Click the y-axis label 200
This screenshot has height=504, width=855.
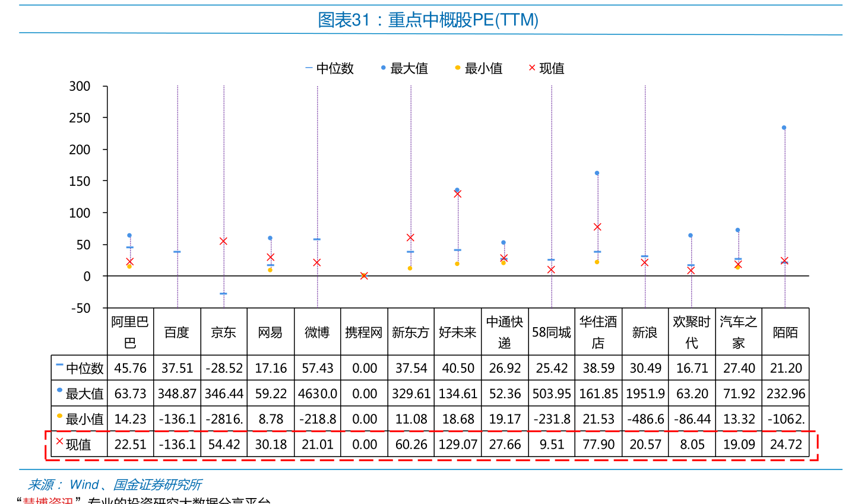(80, 150)
